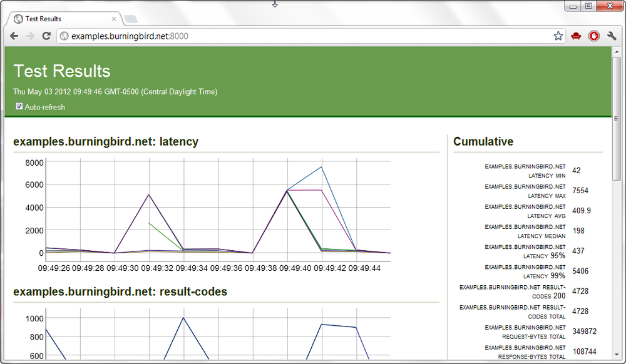Select the Test Results tab
This screenshot has width=626, height=364.
pyautogui.click(x=63, y=19)
